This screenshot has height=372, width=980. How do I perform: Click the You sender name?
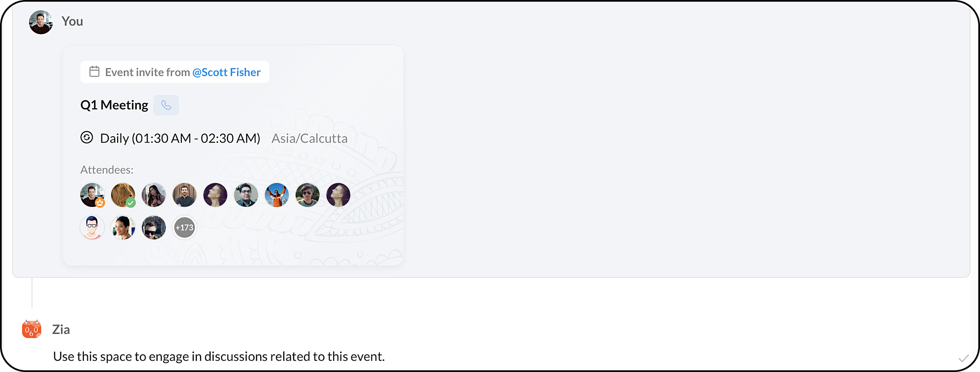coord(73,22)
